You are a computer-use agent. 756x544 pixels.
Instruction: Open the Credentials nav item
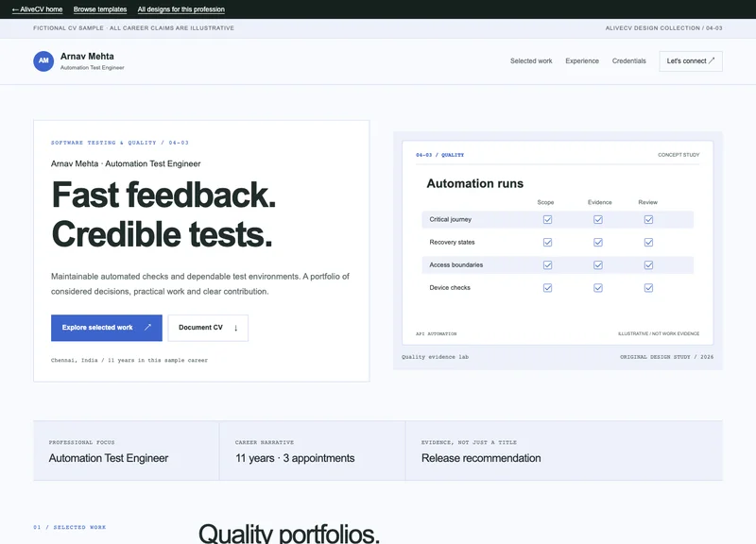pos(628,61)
